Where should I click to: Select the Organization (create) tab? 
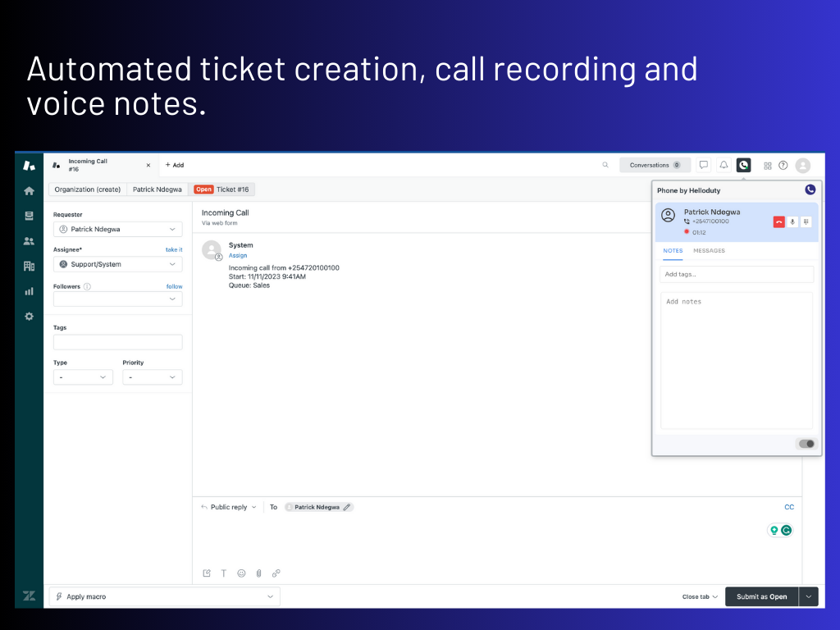(88, 189)
